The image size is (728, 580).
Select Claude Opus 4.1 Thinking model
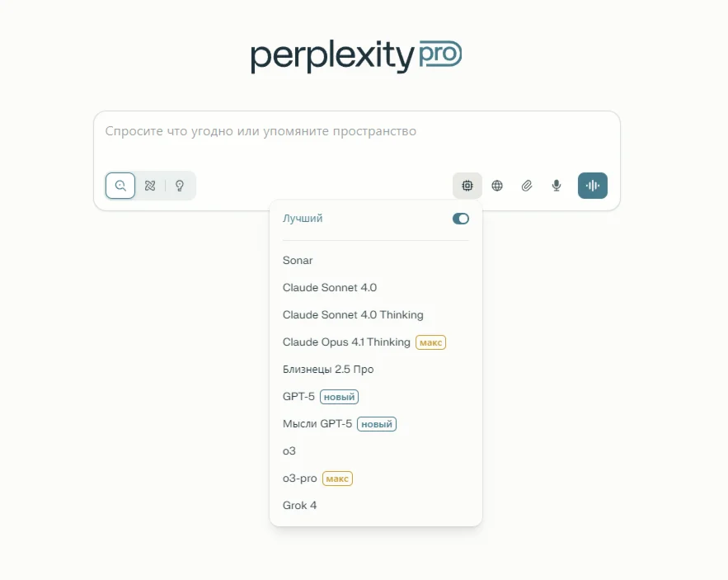346,342
